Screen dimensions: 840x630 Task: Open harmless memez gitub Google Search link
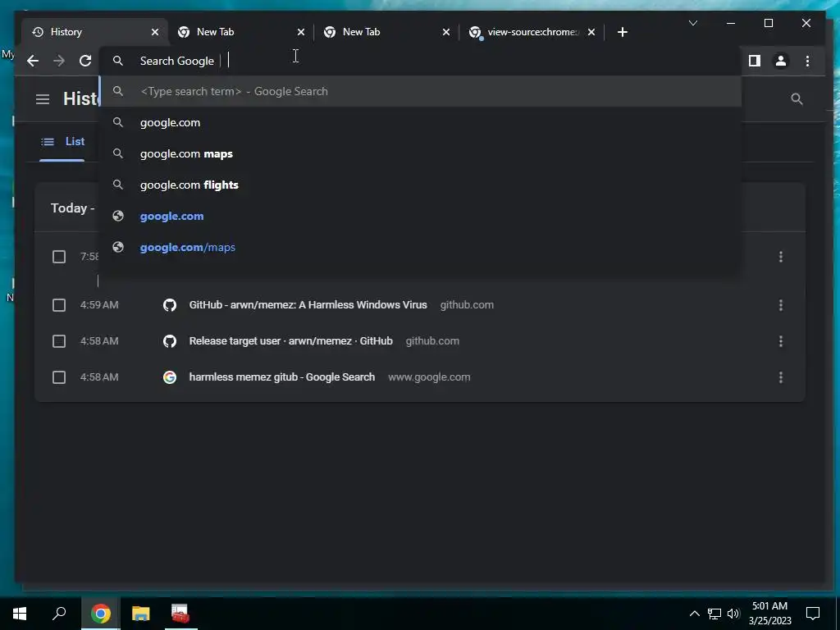(x=282, y=377)
